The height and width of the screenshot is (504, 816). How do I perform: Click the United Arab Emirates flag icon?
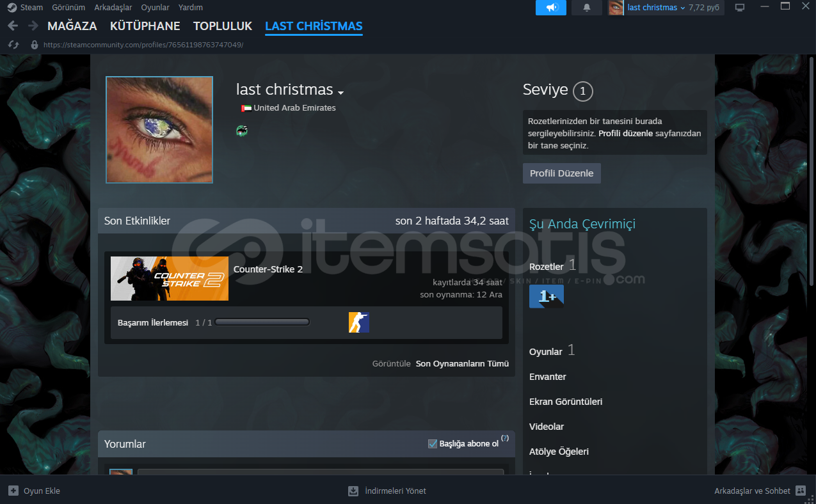[x=246, y=108]
